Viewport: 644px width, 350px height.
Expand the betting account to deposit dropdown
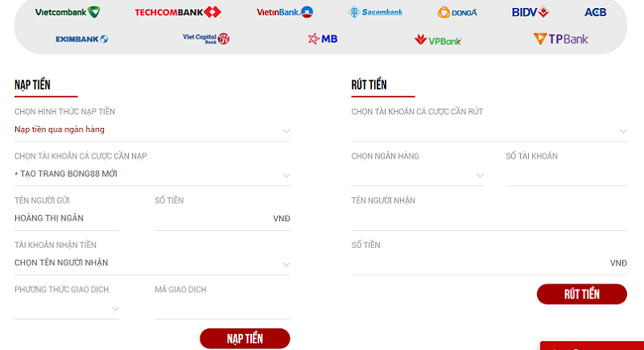pos(152,175)
